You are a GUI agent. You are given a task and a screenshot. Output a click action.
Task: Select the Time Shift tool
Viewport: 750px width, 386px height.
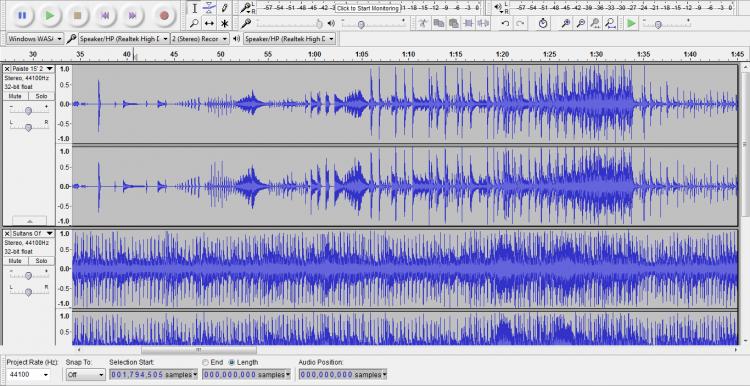pyautogui.click(x=209, y=23)
